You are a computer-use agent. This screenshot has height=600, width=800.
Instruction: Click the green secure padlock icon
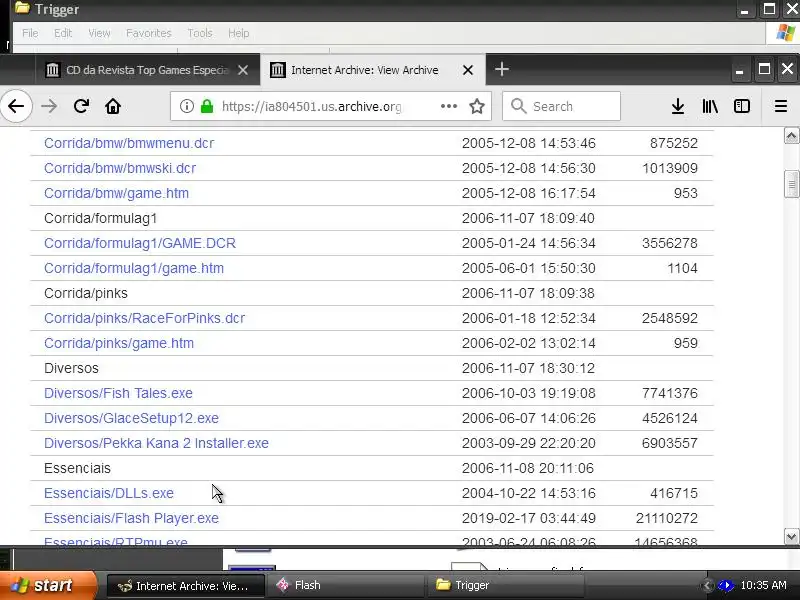[x=207, y=106]
